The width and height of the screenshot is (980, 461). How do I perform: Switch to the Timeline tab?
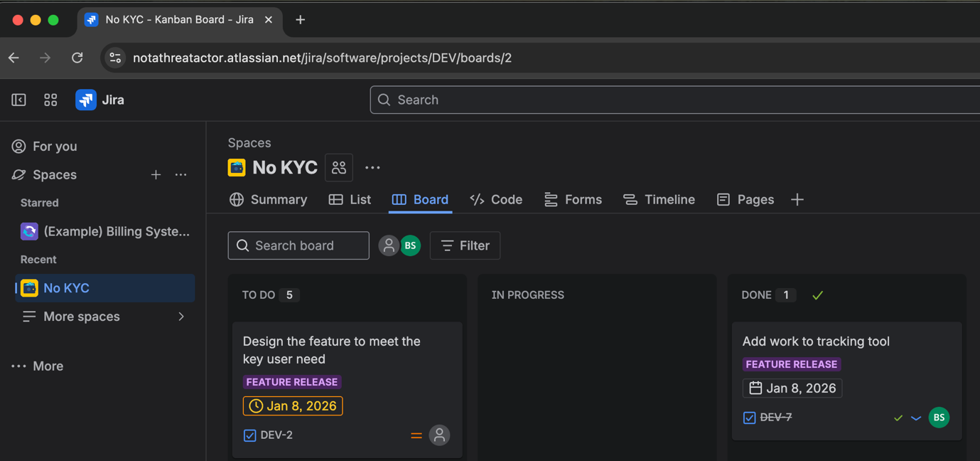(659, 200)
